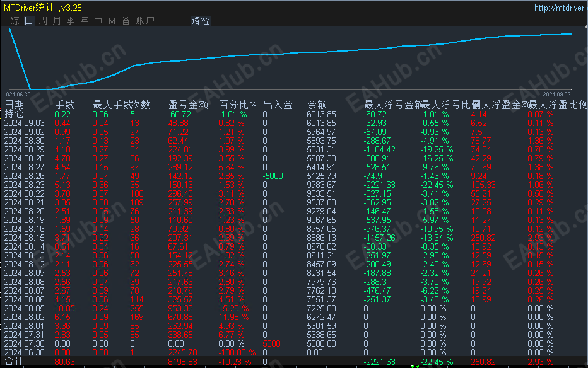Click lots value 10.85
Viewport: 588px width, 368px height.
pos(64,309)
